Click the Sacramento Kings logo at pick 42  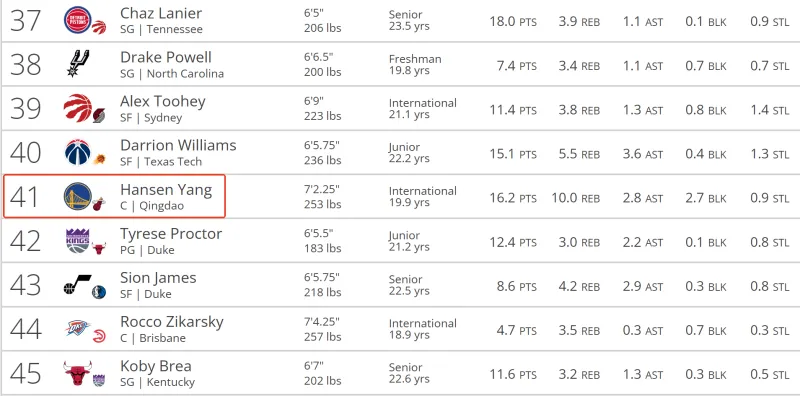click(78, 240)
